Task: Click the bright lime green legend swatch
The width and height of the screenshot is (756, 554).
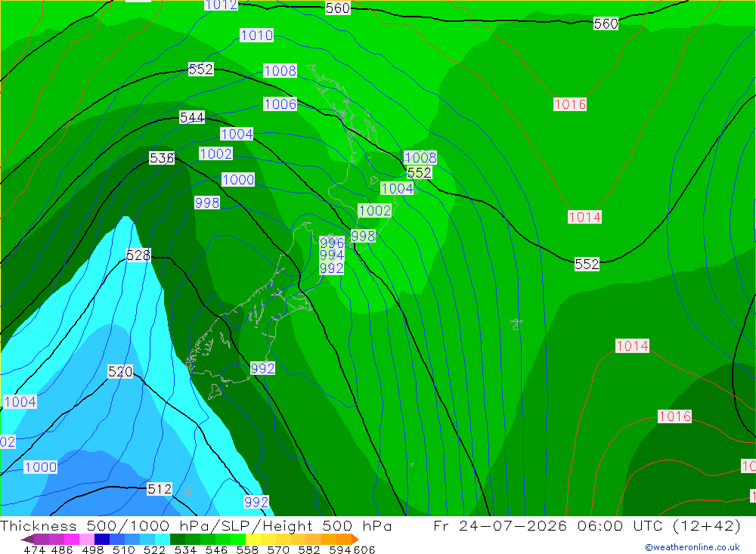Action: (x=238, y=539)
